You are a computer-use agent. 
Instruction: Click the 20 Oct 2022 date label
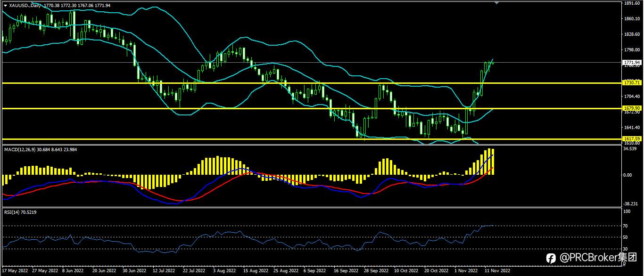click(x=436, y=271)
